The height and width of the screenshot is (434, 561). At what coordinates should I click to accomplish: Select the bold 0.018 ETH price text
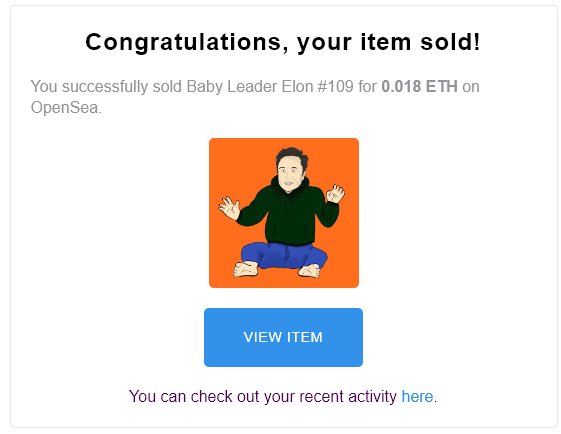(419, 87)
